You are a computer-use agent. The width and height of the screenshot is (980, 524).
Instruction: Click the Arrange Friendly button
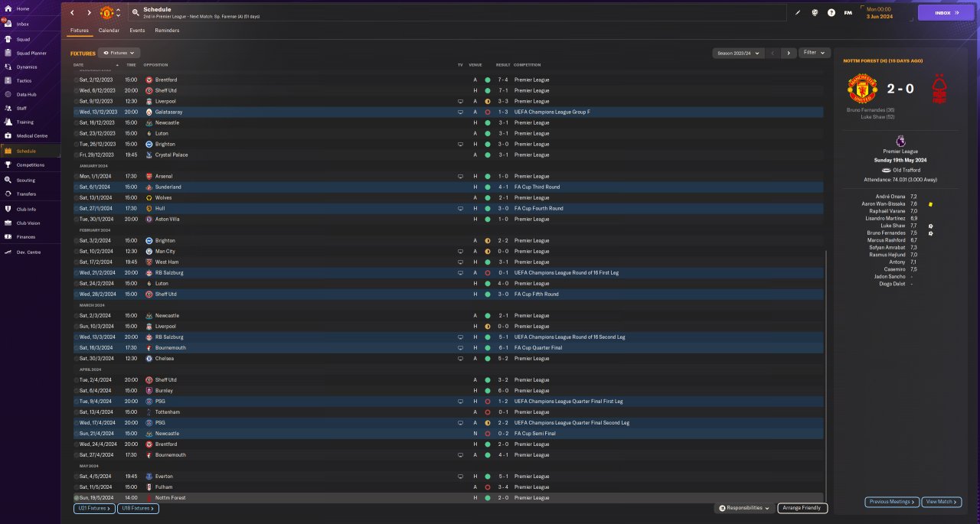802,508
